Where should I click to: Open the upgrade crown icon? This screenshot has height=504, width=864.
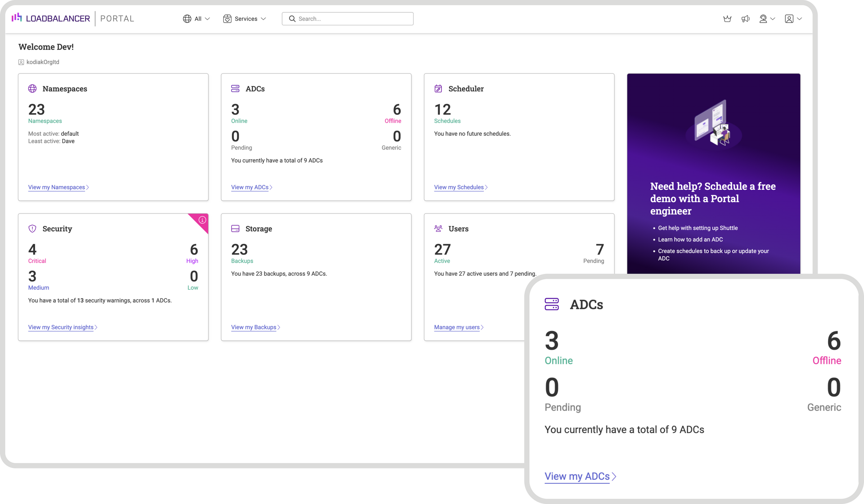click(x=728, y=18)
